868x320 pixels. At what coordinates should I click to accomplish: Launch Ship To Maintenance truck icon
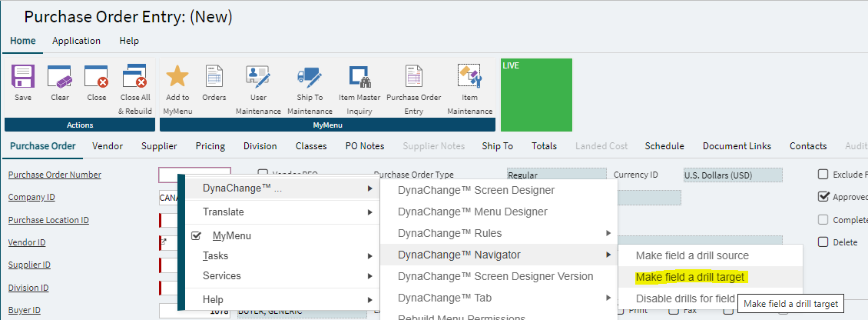coord(310,77)
